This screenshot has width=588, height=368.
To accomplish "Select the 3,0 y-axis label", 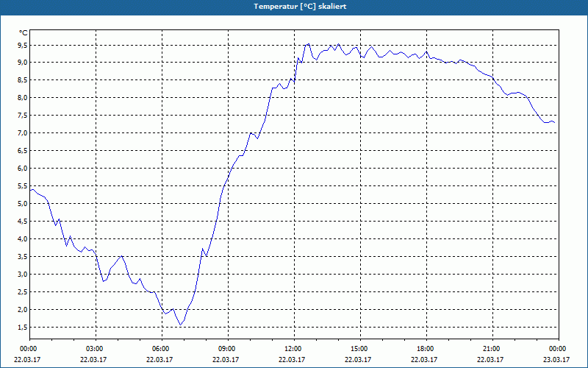I will [23, 274].
